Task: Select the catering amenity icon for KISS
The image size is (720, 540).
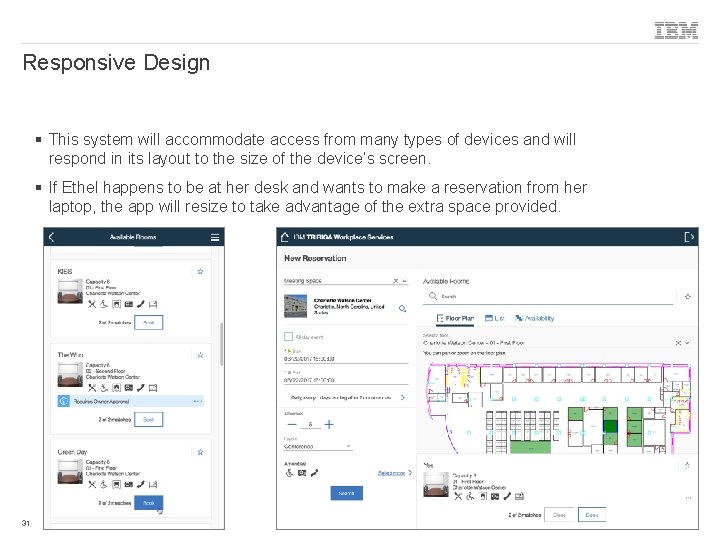Action: (x=92, y=304)
